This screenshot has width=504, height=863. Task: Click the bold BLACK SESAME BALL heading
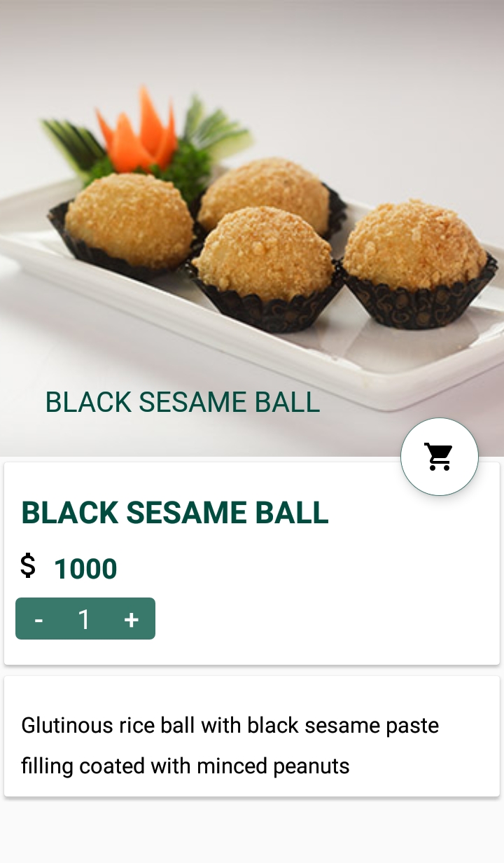pos(175,513)
